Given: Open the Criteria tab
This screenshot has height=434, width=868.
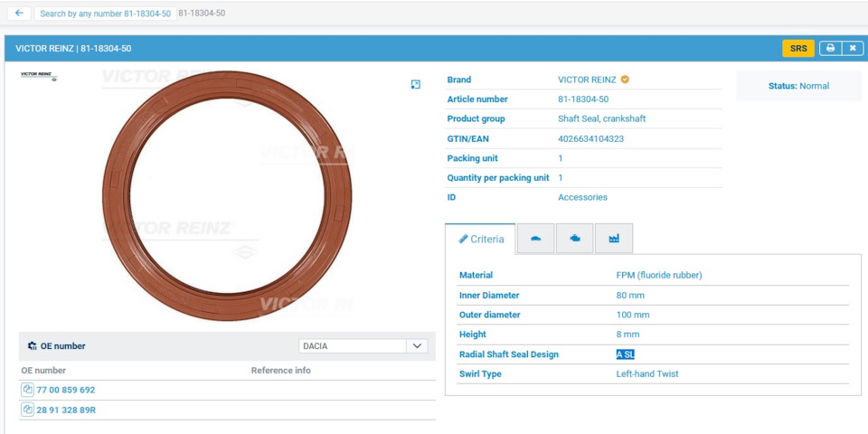Looking at the screenshot, I should tap(480, 239).
